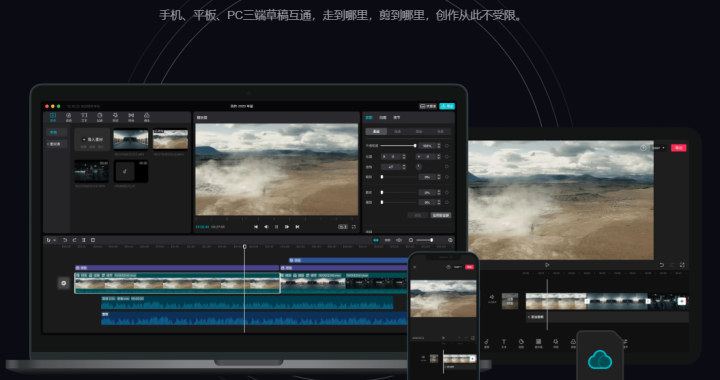Click the redo icon in laptop timeline toolbar
The height and width of the screenshot is (380, 720).
(74, 240)
